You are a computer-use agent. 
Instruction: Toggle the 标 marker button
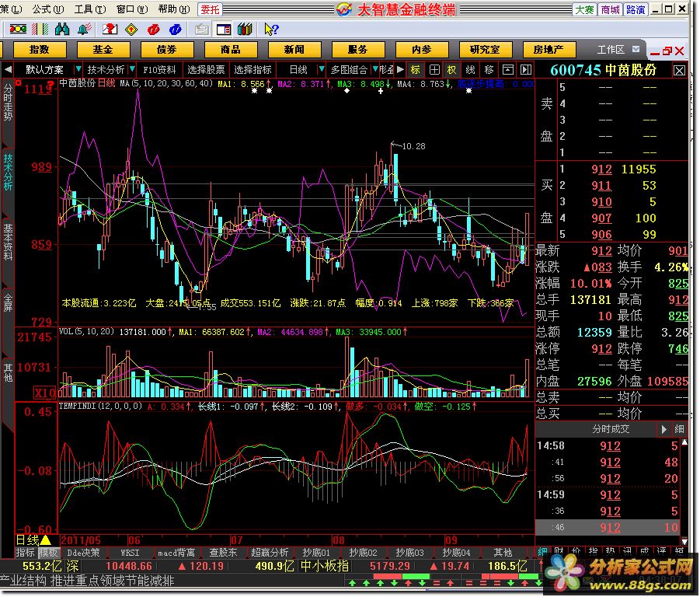(416, 70)
